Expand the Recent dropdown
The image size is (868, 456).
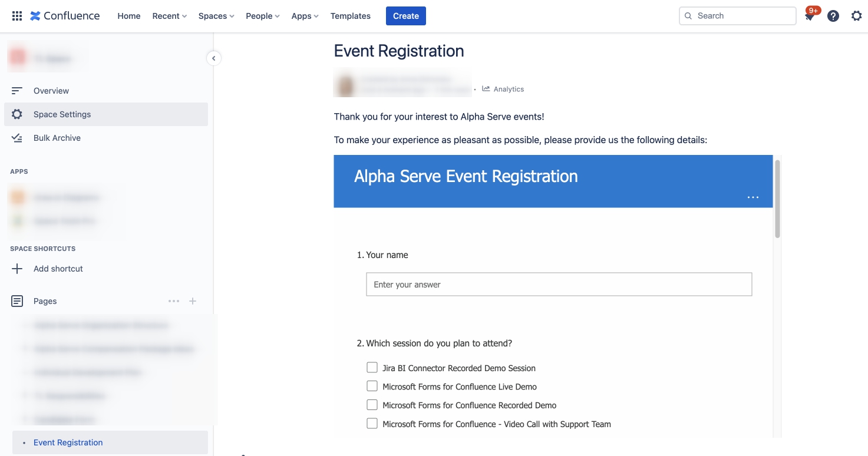pos(169,16)
